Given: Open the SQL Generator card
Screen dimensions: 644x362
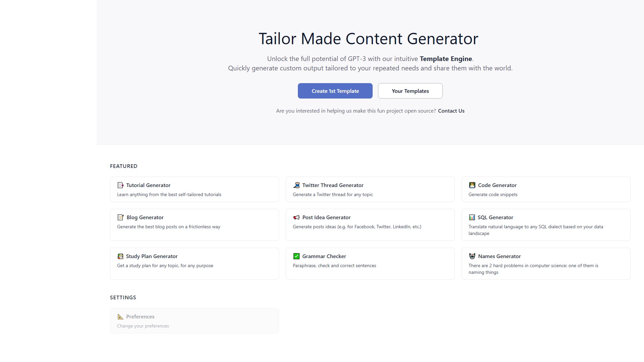Looking at the screenshot, I should (546, 225).
